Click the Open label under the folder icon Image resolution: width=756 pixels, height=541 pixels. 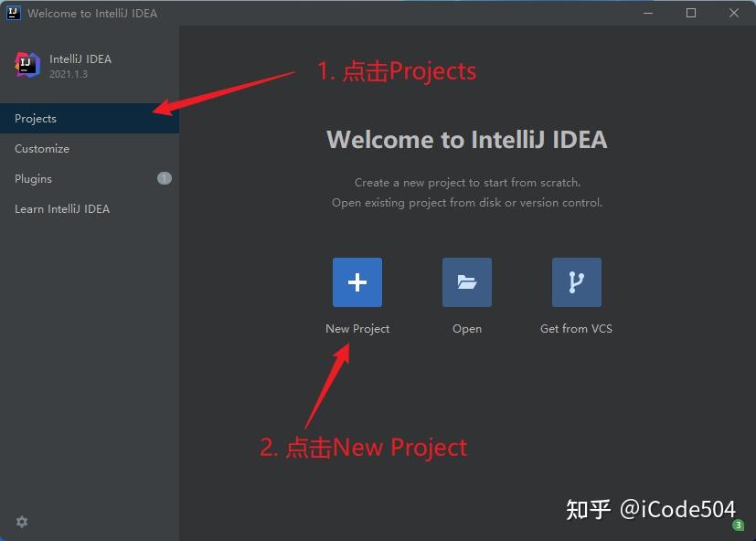click(x=466, y=328)
